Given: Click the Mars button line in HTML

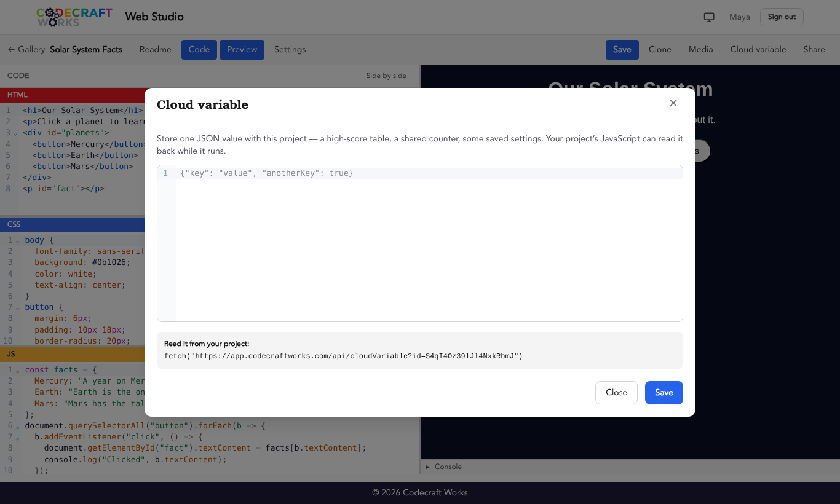Looking at the screenshot, I should [x=83, y=166].
